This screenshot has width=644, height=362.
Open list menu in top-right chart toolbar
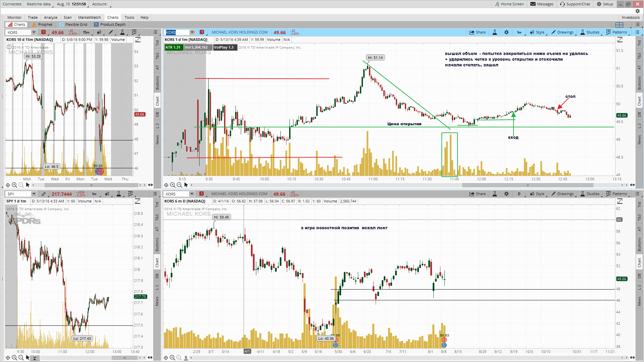pyautogui.click(x=637, y=33)
